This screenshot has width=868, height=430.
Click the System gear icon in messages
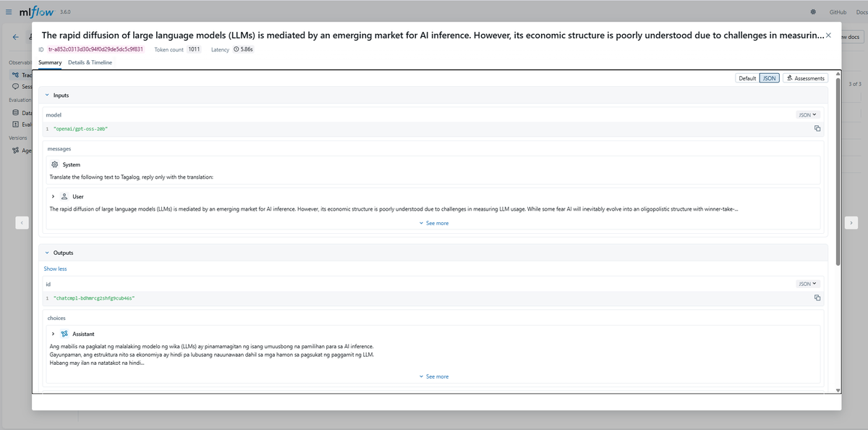[54, 164]
